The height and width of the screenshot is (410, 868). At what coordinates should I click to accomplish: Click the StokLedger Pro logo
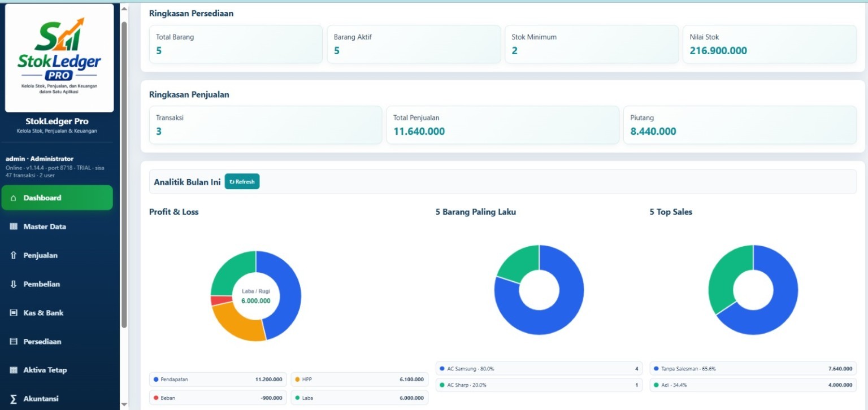pos(59,58)
